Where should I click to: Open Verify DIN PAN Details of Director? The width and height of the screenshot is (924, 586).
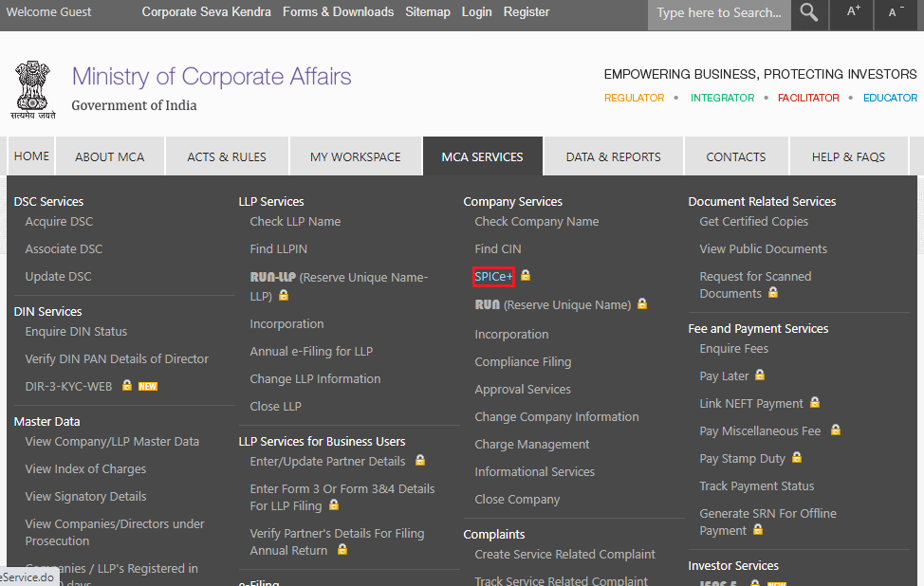(117, 358)
